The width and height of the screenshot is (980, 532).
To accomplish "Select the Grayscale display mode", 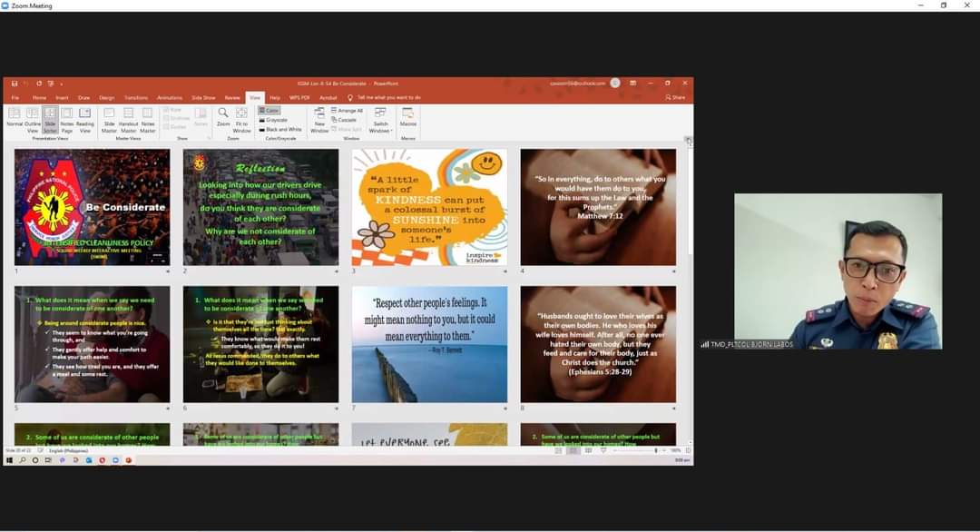I will pyautogui.click(x=273, y=120).
